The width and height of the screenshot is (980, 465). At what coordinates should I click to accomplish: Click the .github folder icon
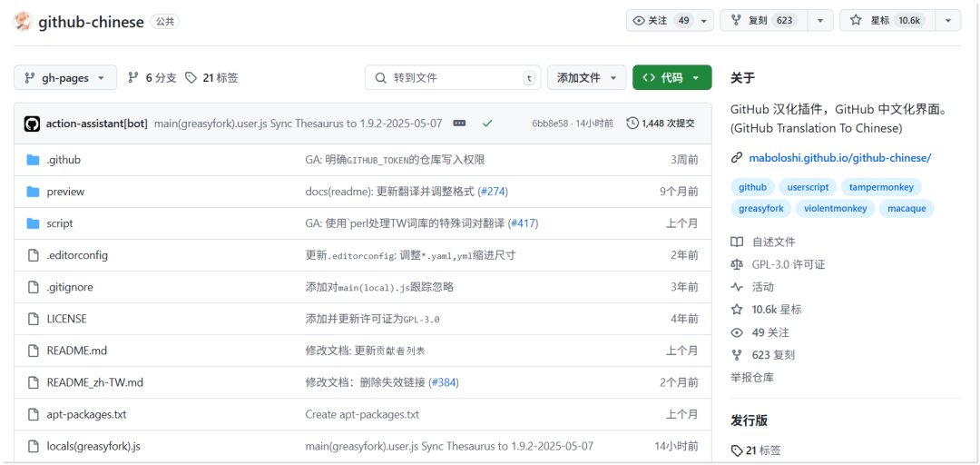click(34, 160)
